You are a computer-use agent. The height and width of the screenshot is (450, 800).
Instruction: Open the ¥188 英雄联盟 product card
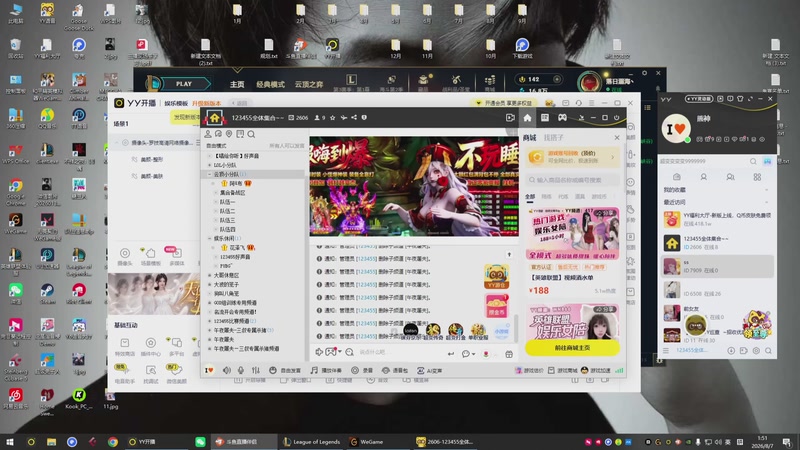[x=572, y=251]
